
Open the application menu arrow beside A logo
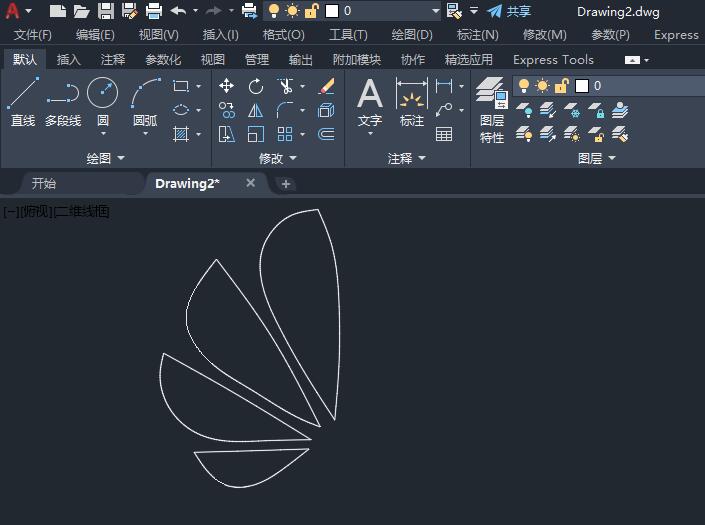(29, 11)
